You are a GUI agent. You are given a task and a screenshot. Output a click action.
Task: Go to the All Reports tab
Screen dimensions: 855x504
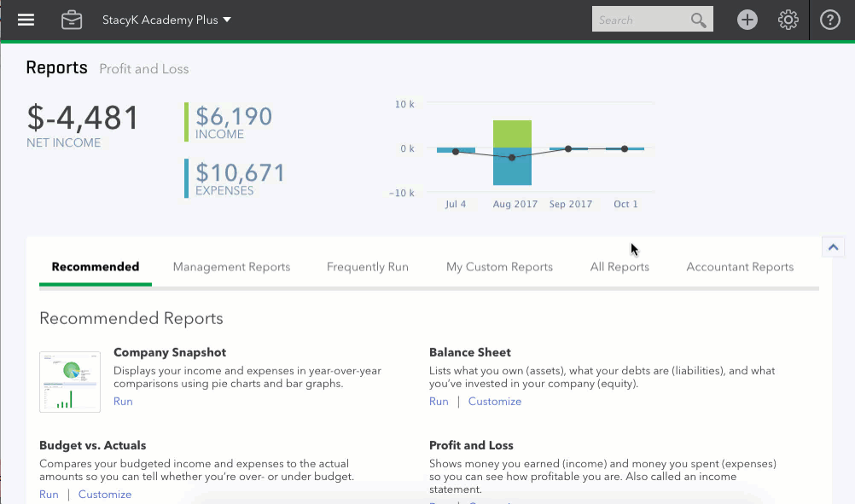[x=619, y=267]
